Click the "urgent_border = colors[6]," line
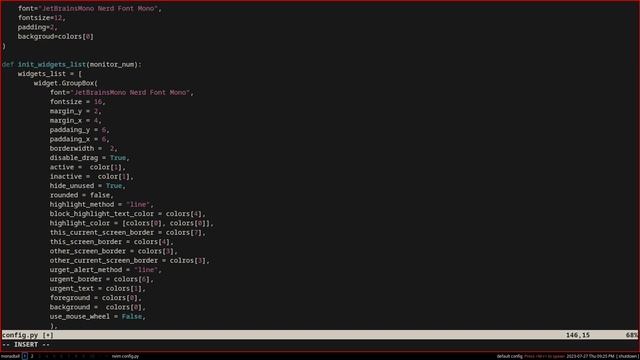The image size is (640, 360). (x=102, y=279)
